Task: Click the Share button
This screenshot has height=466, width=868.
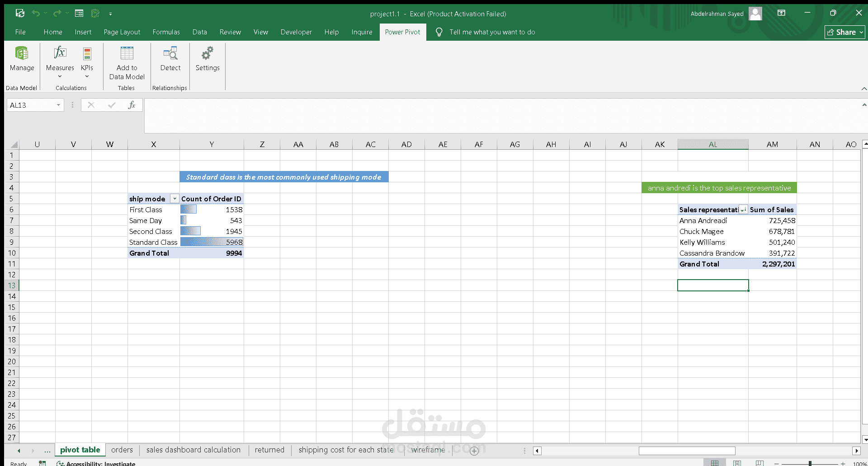Action: tap(844, 32)
